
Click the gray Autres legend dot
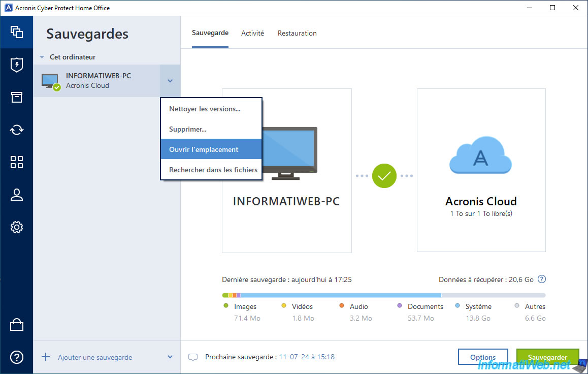[x=517, y=306]
